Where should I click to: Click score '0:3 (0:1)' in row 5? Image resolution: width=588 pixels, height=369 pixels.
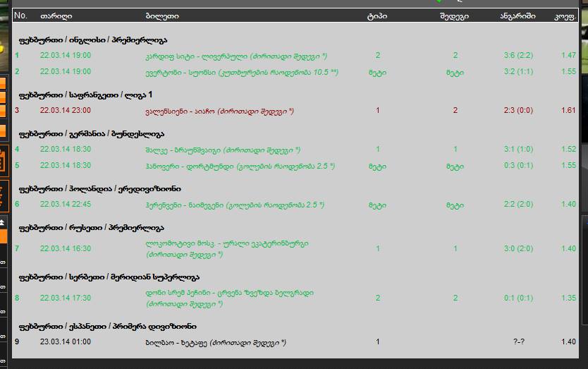point(518,166)
